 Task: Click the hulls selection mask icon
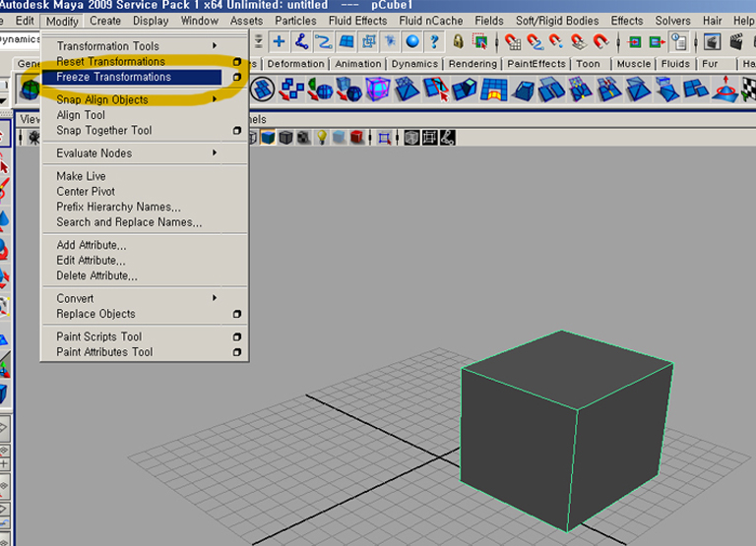click(369, 42)
